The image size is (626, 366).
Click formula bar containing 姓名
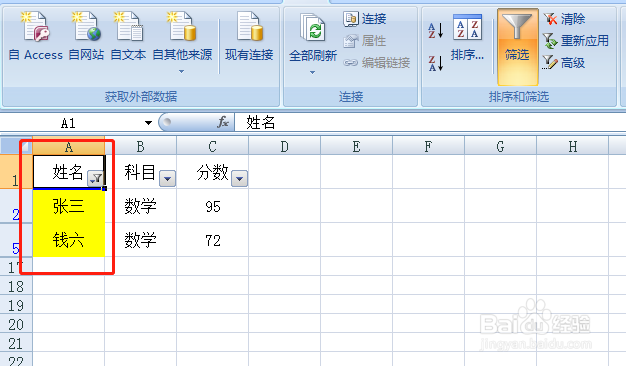pyautogui.click(x=430, y=123)
